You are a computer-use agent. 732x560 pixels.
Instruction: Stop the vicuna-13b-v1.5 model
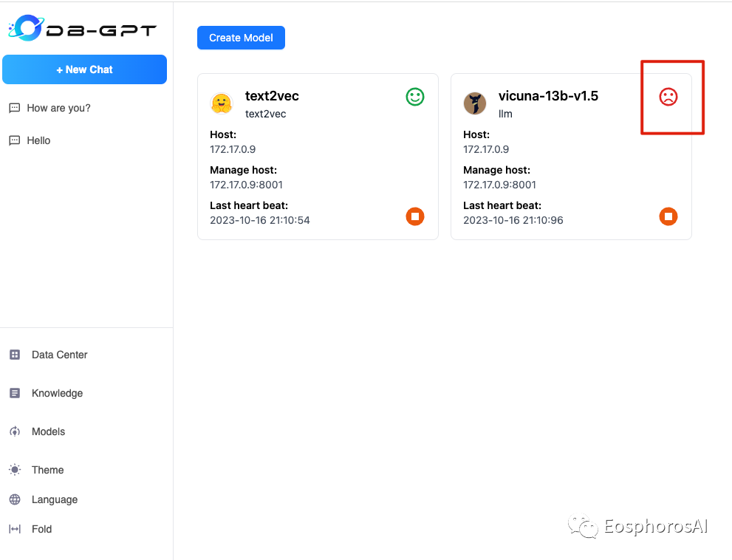click(668, 216)
